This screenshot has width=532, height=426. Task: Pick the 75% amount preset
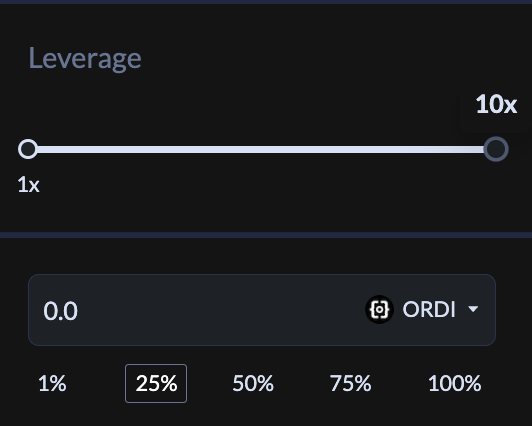pos(350,384)
